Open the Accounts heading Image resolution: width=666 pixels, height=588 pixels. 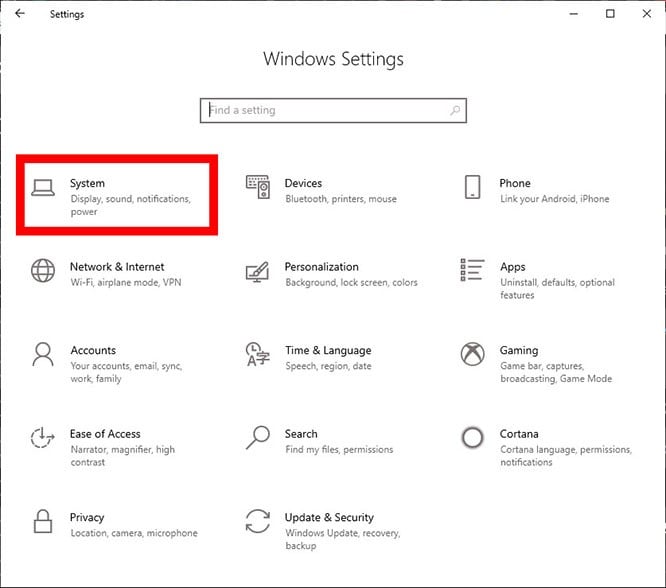[93, 351]
